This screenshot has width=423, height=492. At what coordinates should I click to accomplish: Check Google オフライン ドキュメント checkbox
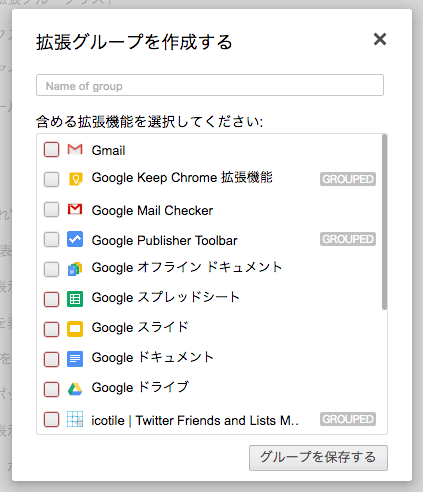coord(51,269)
